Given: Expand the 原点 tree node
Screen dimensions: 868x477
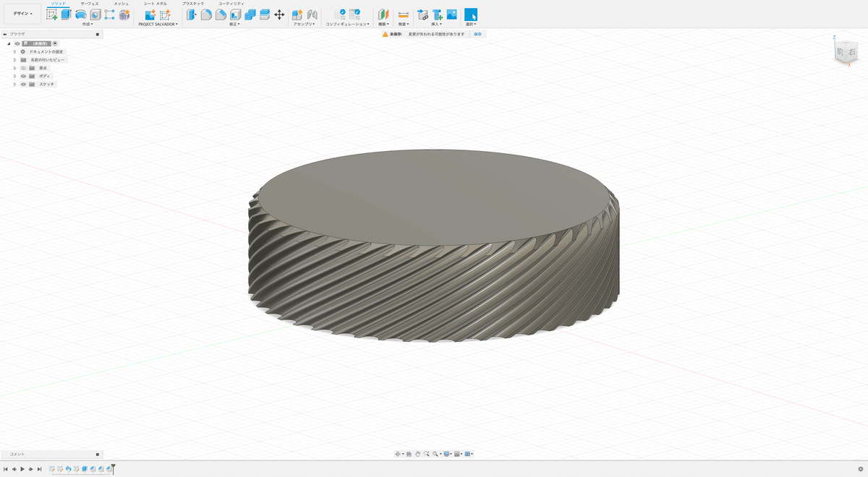Looking at the screenshot, I should (14, 68).
